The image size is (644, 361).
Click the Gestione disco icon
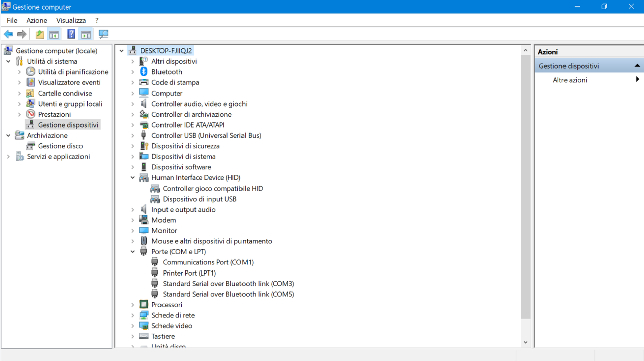[30, 146]
